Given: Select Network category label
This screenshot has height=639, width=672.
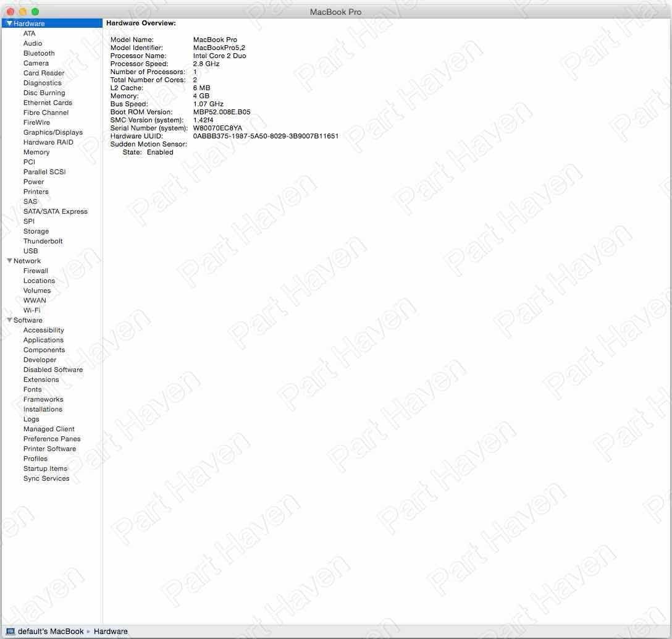Looking at the screenshot, I should pyautogui.click(x=27, y=261).
